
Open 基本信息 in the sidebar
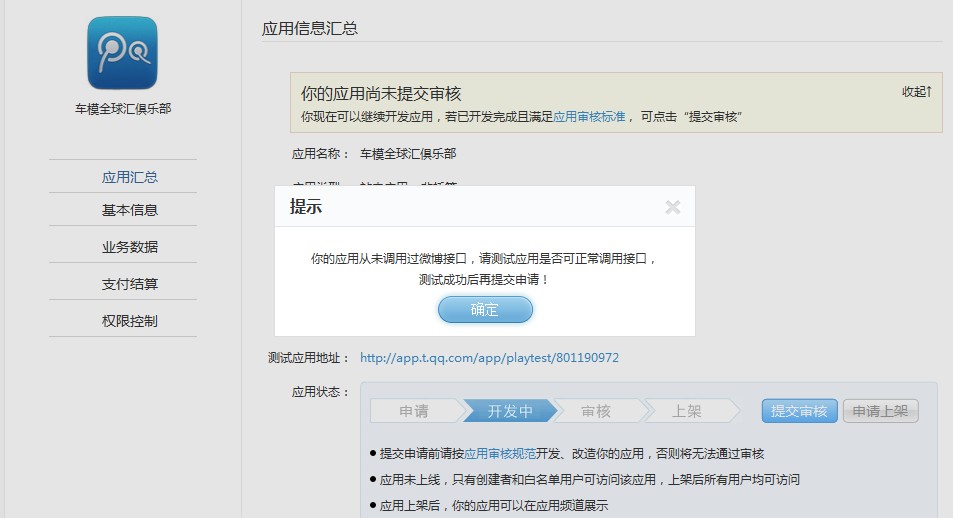(x=129, y=210)
